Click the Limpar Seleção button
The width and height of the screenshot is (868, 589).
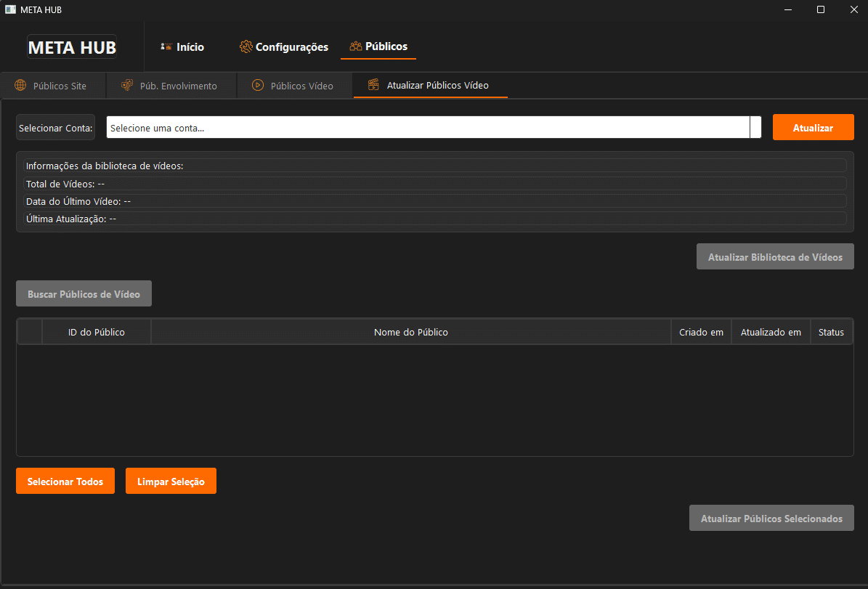(171, 481)
